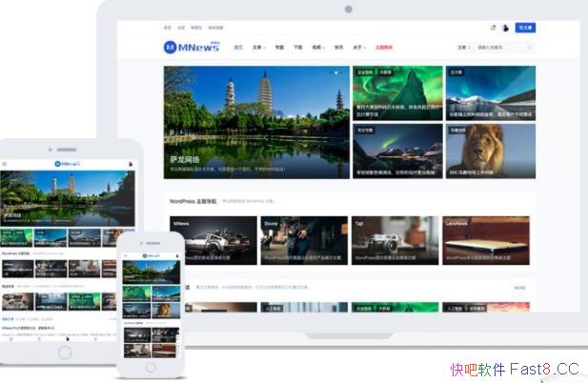Click the red notification icon in top bar
This screenshot has width=588, height=383.
[493, 28]
